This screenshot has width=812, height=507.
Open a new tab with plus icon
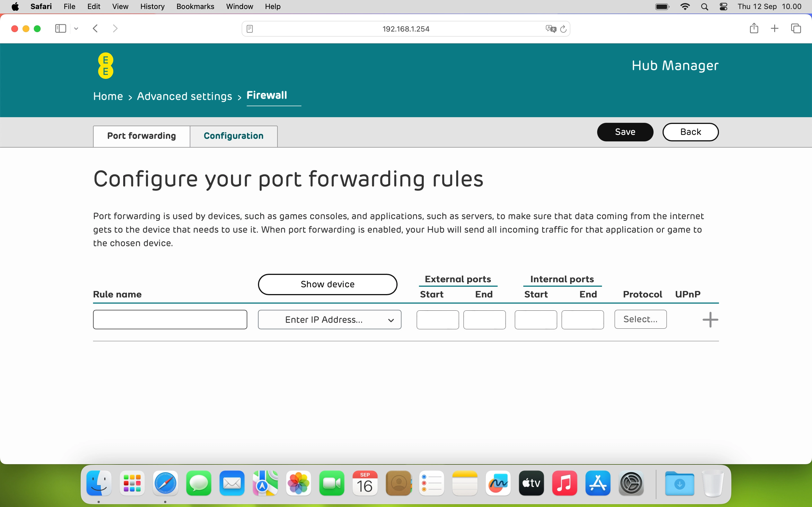pos(775,28)
